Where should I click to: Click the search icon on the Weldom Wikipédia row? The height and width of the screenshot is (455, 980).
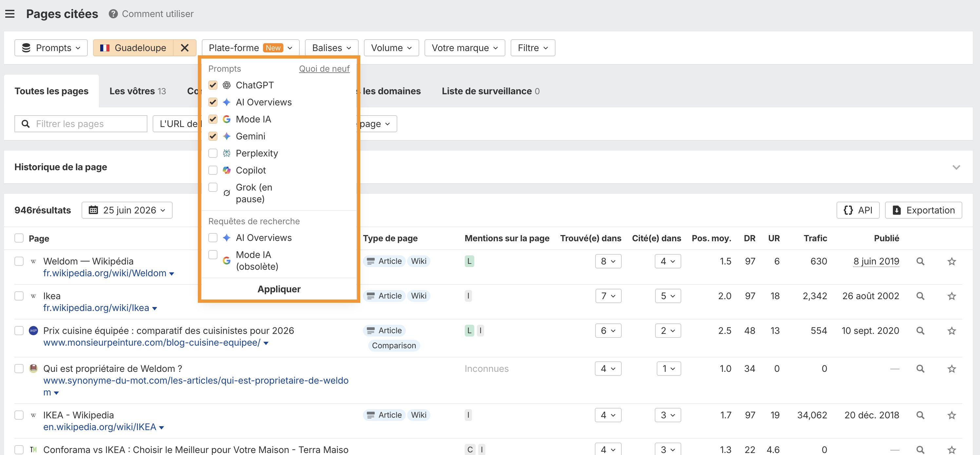920,262
